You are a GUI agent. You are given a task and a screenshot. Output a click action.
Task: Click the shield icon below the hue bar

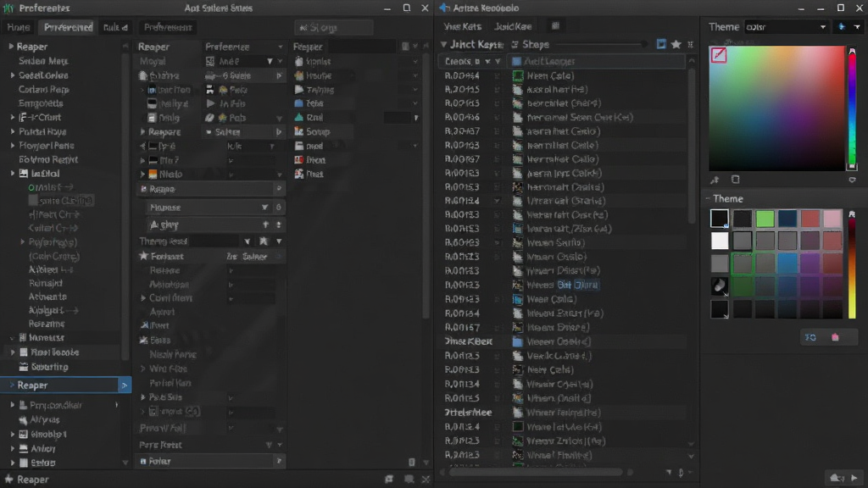point(852,180)
